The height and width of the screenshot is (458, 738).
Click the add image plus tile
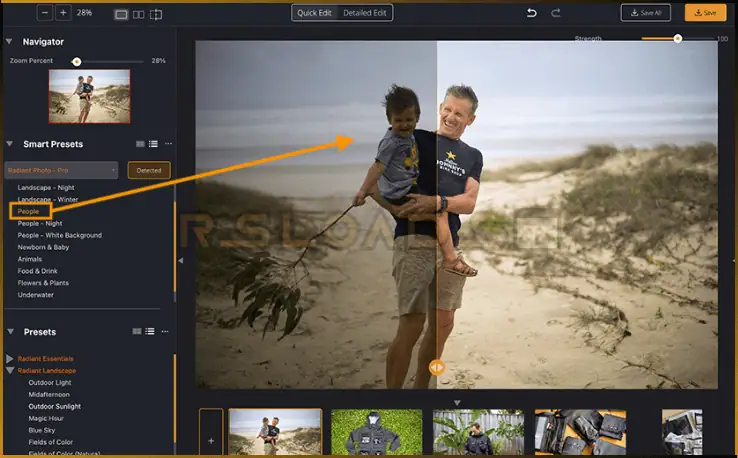pyautogui.click(x=211, y=432)
